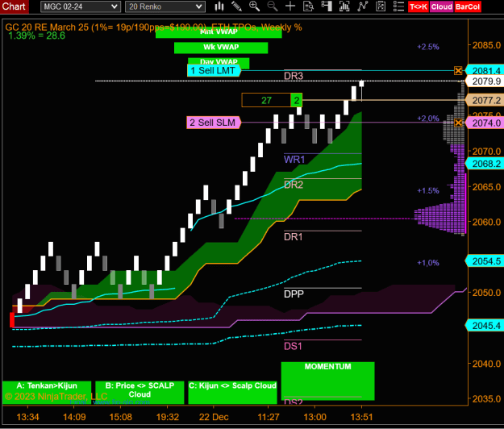
Task: Toggle the Chart Trader icon
Action: click(327, 6)
